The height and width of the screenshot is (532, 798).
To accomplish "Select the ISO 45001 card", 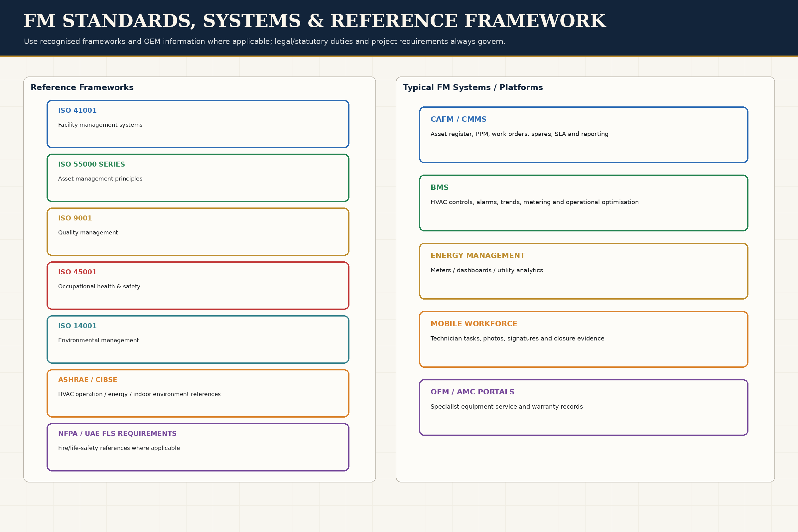I will pyautogui.click(x=198, y=285).
